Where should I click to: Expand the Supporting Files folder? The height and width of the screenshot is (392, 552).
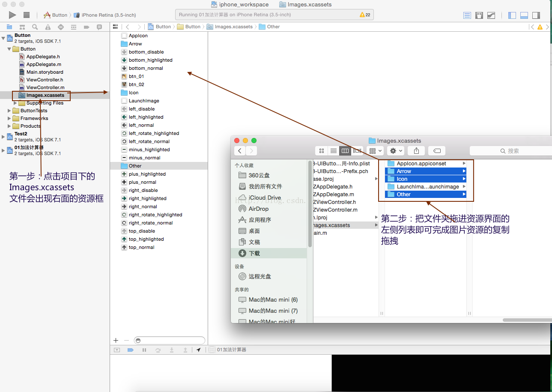[15, 103]
